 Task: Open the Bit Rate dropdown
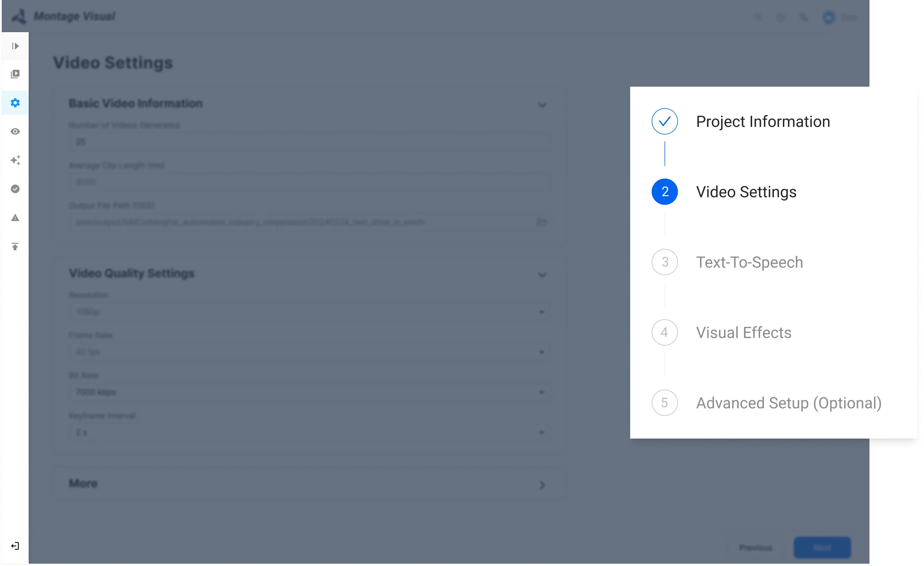[309, 392]
